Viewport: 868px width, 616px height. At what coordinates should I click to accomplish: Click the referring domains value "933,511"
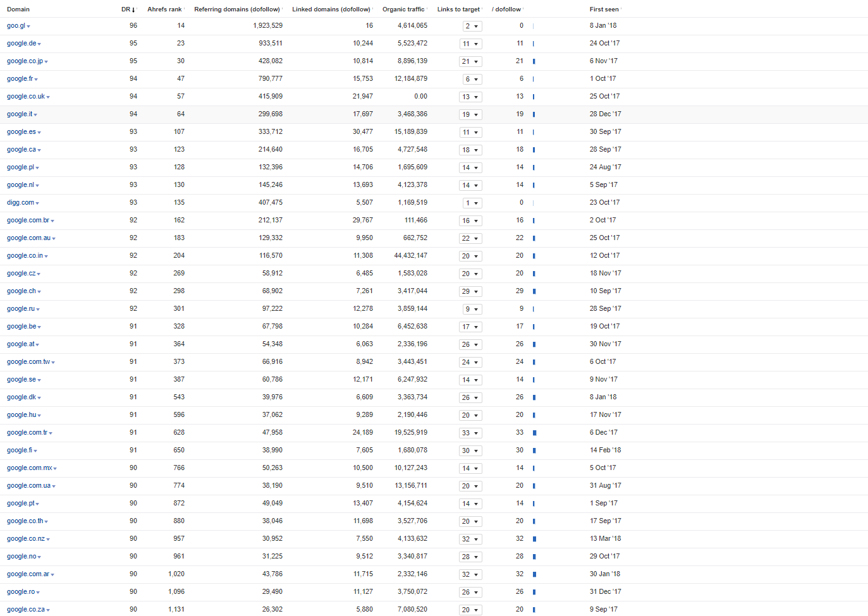point(271,43)
